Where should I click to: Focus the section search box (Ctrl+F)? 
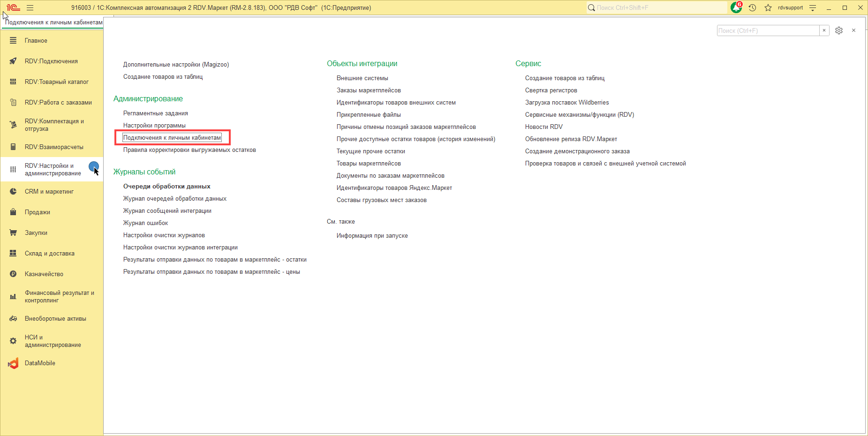pyautogui.click(x=768, y=30)
